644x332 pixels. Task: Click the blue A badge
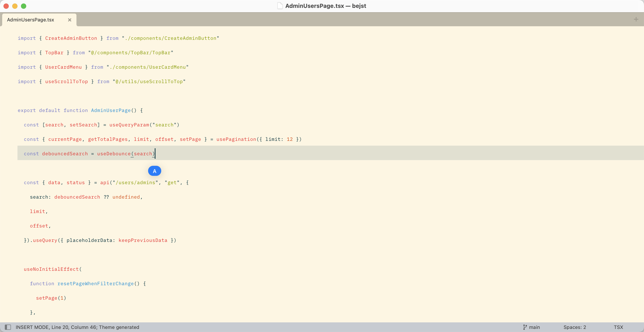(x=154, y=171)
